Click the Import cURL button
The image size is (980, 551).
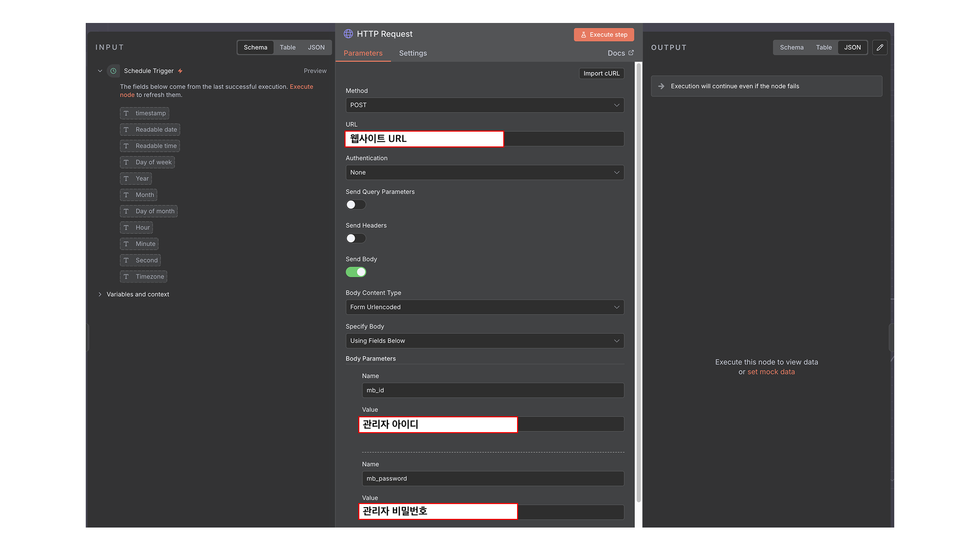(601, 73)
